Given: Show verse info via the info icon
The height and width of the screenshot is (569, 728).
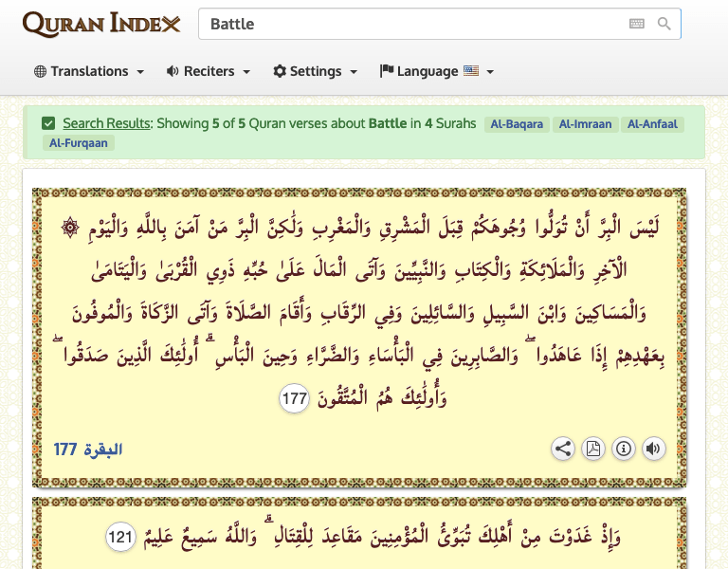Looking at the screenshot, I should 623,449.
